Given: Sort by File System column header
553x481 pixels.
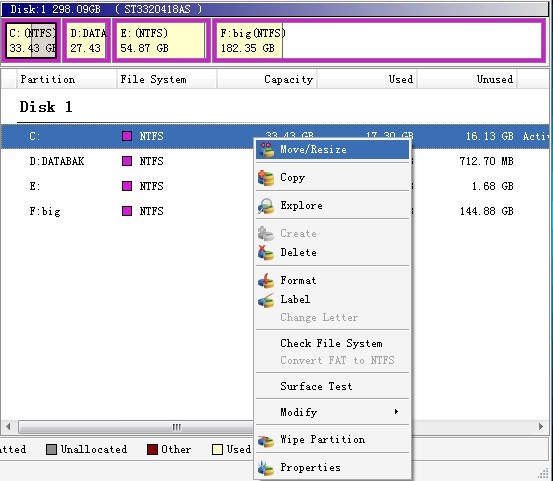Looking at the screenshot, I should (167, 79).
